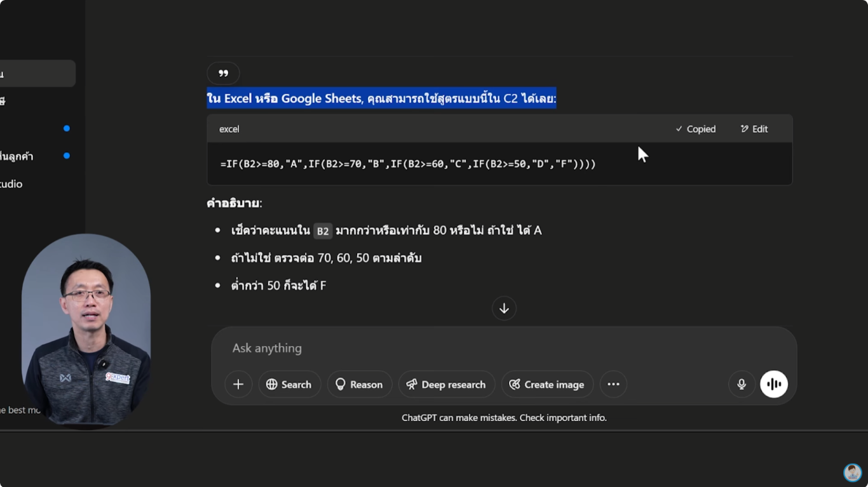The width and height of the screenshot is (868, 487).
Task: Select the B2 cell reference chip in explanation
Action: 323,230
